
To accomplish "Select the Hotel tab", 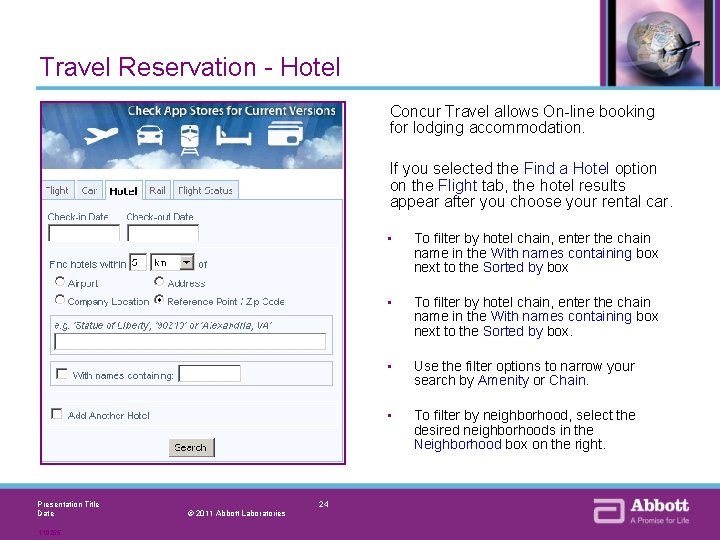I will (x=124, y=191).
